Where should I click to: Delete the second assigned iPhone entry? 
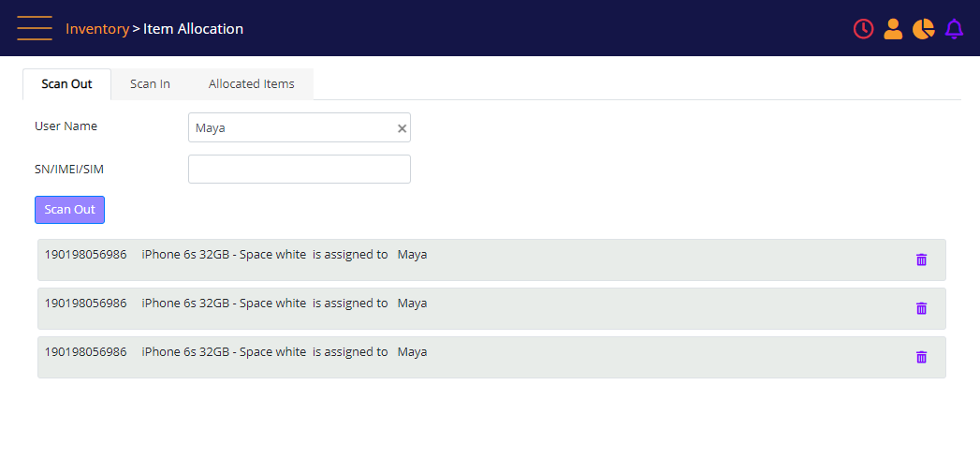(x=921, y=308)
